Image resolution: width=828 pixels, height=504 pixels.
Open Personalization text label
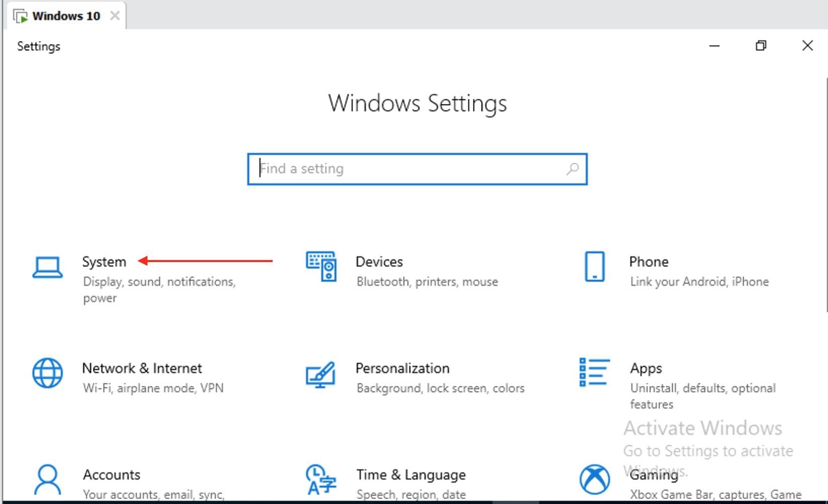[402, 369]
